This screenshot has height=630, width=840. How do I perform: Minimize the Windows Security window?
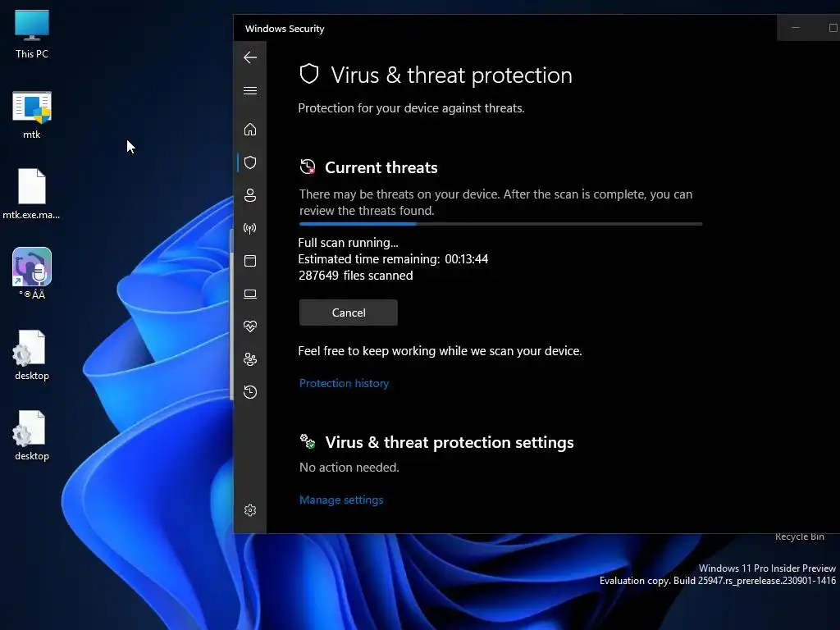pyautogui.click(x=796, y=27)
